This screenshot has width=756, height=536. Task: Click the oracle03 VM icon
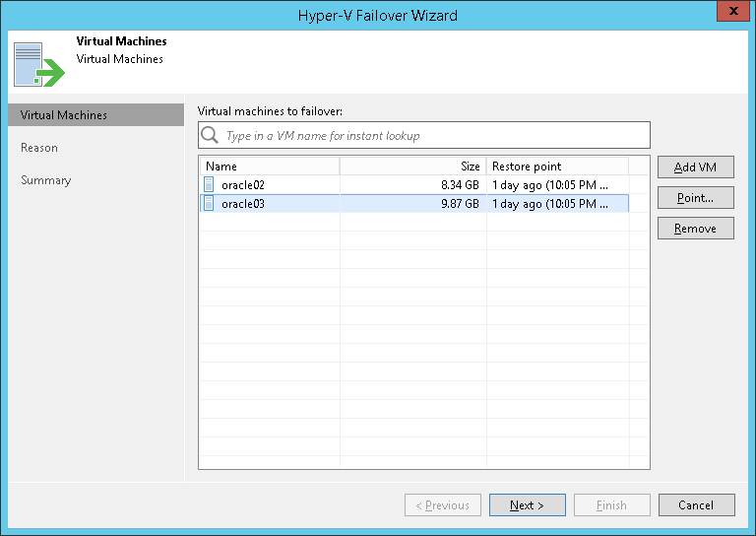pos(209,204)
